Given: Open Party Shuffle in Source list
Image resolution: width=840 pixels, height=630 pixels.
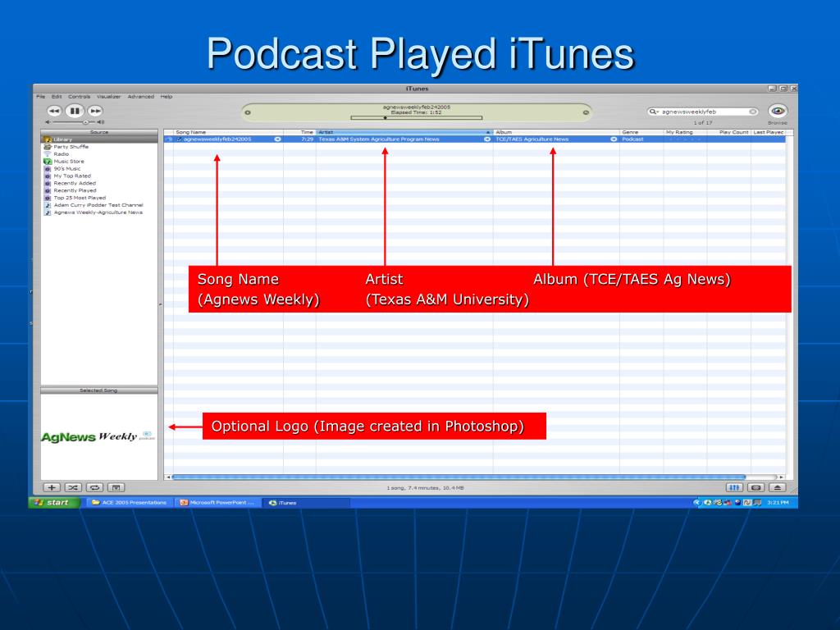Looking at the screenshot, I should coord(71,147).
